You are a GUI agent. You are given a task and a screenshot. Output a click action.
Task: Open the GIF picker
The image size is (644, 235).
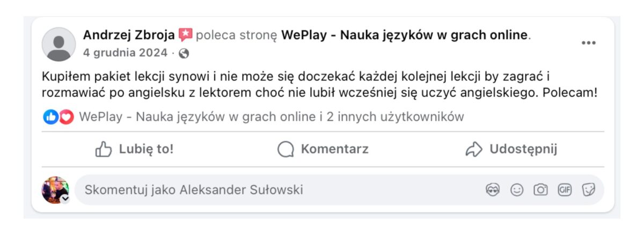pos(565,190)
